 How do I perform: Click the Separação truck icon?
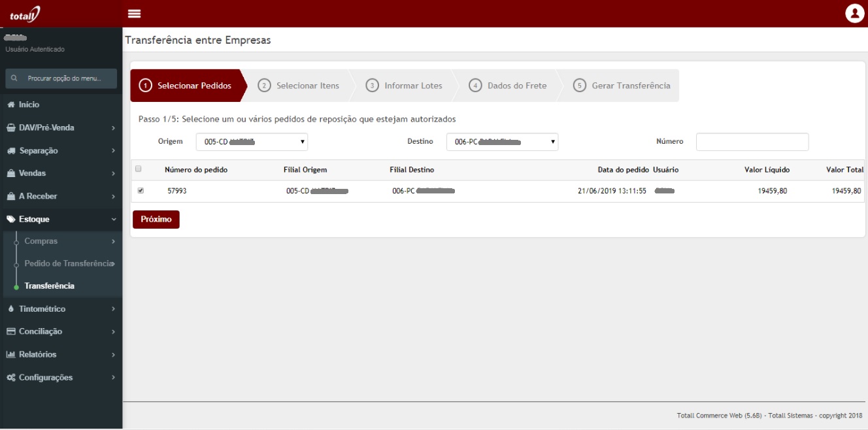tap(11, 151)
